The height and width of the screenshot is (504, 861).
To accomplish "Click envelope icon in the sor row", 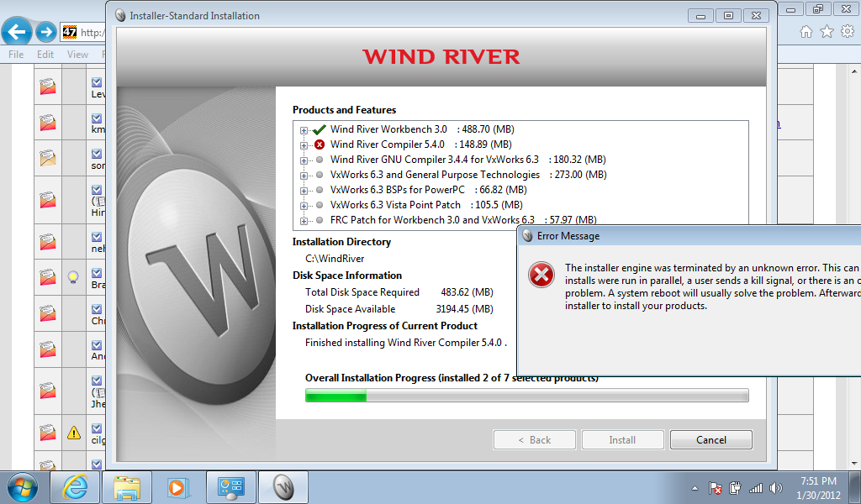I will (x=48, y=159).
